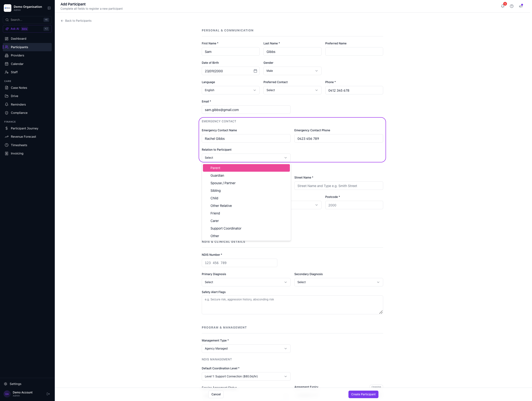Select the last option, Other

pyautogui.click(x=246, y=236)
